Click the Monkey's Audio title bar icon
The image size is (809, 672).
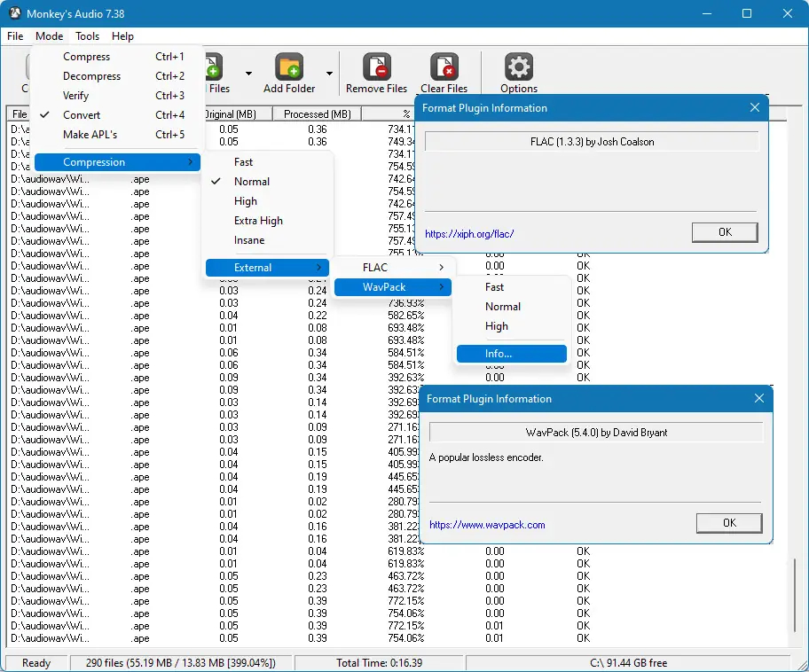14,13
